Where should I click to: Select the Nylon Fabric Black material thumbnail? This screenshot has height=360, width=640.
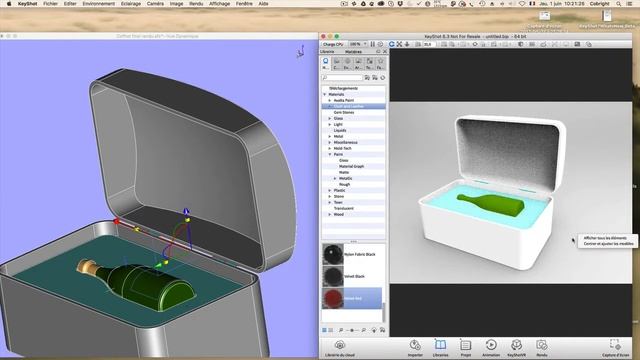point(333,254)
